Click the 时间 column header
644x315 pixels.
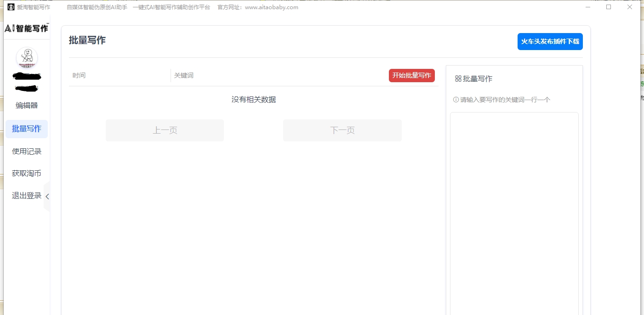point(79,75)
